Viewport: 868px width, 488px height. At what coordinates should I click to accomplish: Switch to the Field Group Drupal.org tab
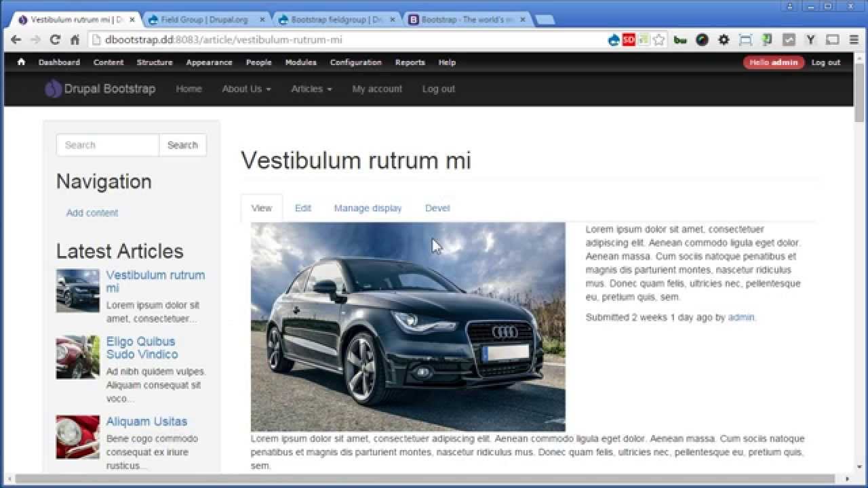(203, 20)
